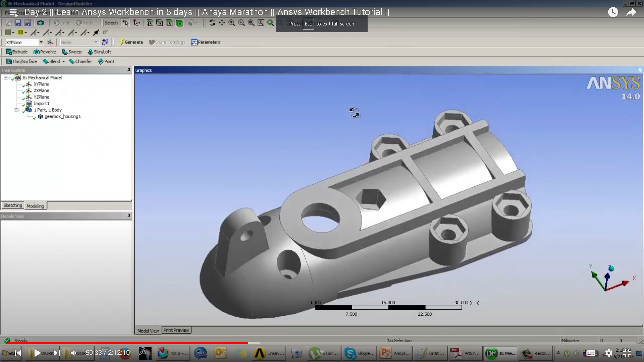Toggle body selection filter (green cube)

(x=179, y=23)
